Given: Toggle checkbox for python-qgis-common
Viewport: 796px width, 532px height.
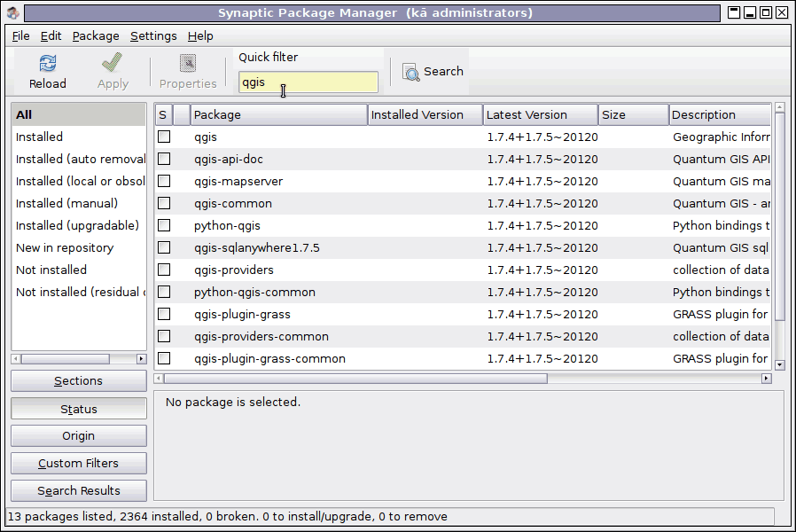Looking at the screenshot, I should [164, 292].
